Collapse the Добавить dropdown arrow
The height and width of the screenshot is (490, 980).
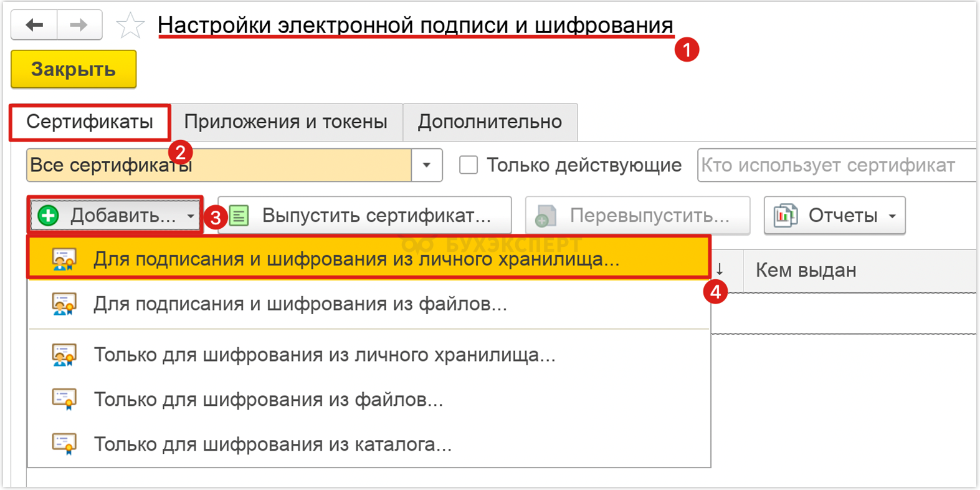click(191, 216)
